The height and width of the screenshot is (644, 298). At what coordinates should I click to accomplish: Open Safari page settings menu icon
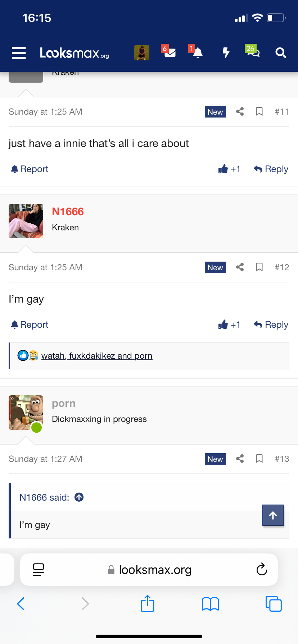pyautogui.click(x=39, y=570)
